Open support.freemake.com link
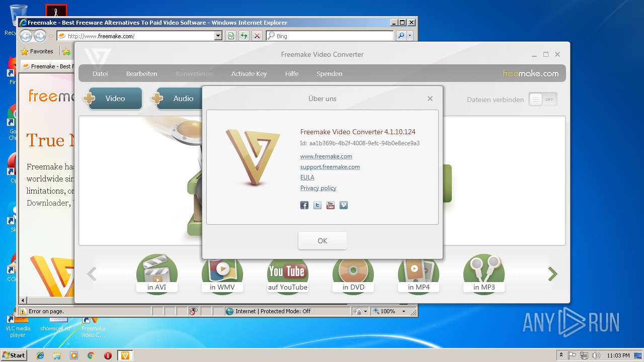644x362 pixels. [330, 167]
